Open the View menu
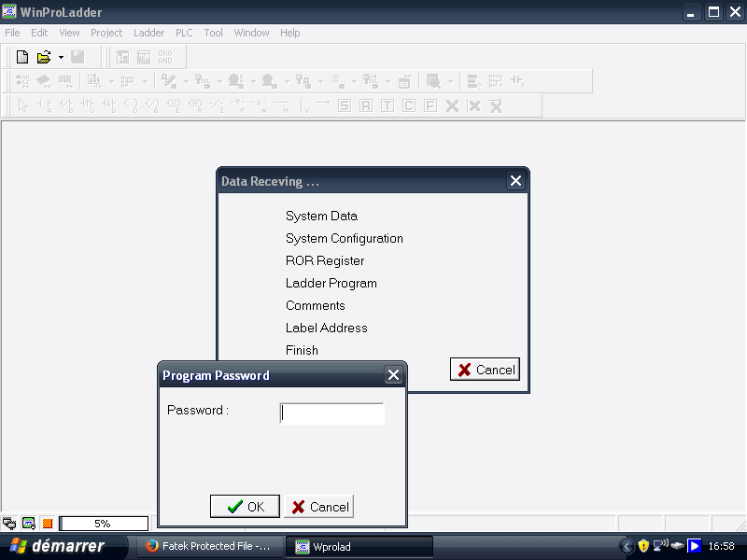The image size is (747, 560). point(69,33)
